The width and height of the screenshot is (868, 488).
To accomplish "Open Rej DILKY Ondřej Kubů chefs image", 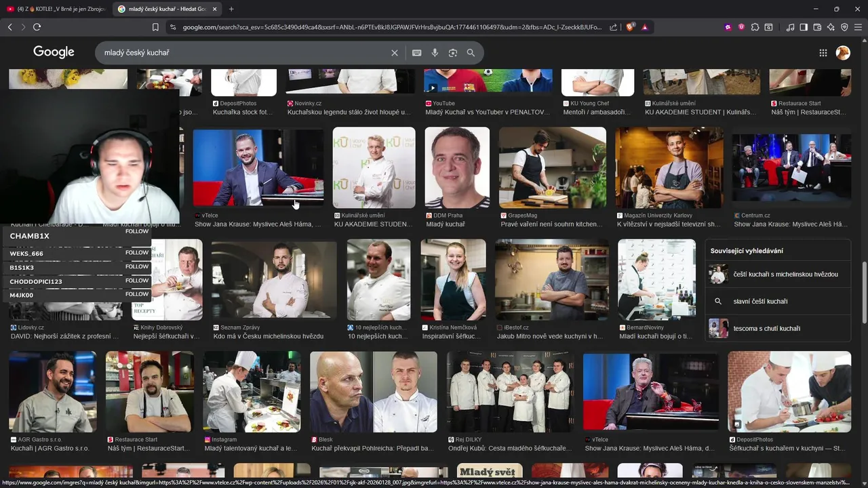I will (x=511, y=391).
